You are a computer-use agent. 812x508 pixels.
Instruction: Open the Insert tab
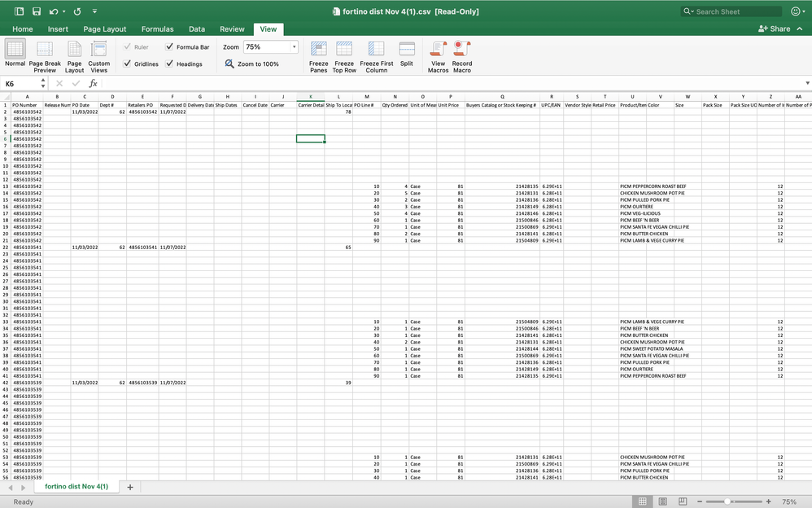click(x=58, y=29)
